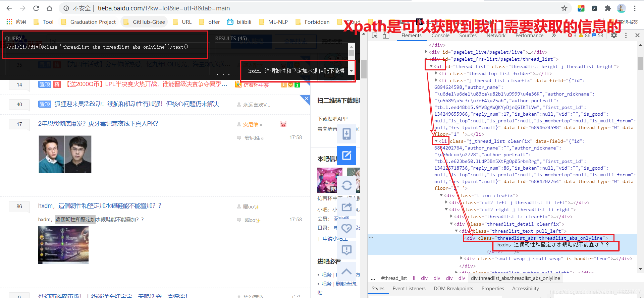Switch to the Performance tab
The width and height of the screenshot is (644, 298).
(529, 36)
